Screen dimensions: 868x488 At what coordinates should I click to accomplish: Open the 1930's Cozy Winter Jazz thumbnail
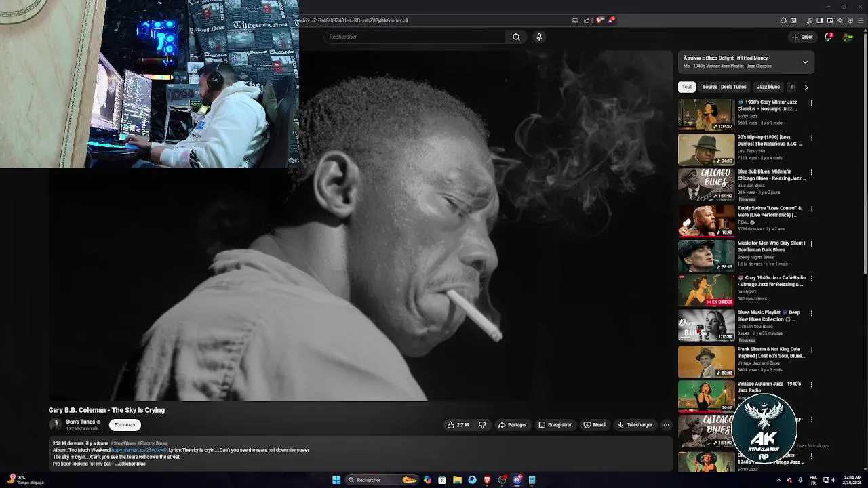706,115
